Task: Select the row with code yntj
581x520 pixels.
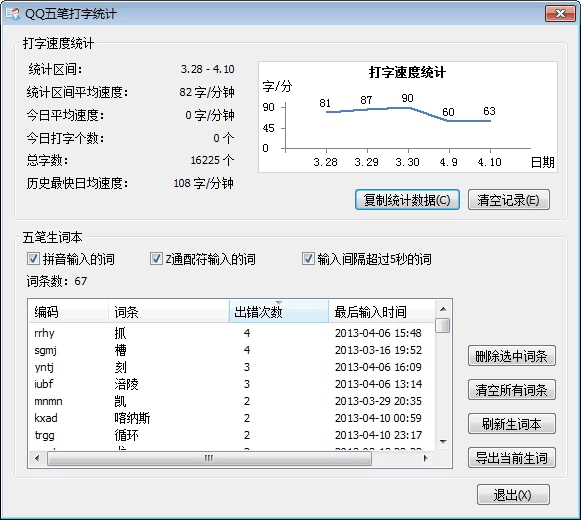Action: 232,367
